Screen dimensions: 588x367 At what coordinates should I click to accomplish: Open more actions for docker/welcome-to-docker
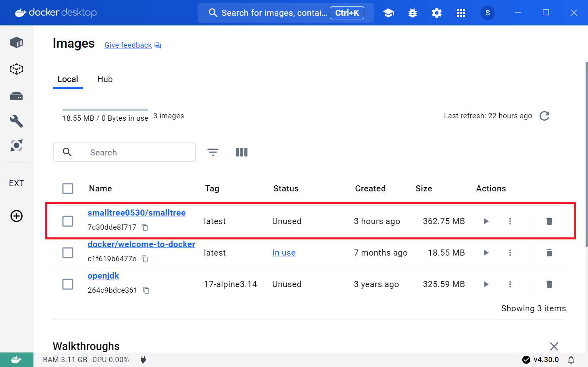510,253
